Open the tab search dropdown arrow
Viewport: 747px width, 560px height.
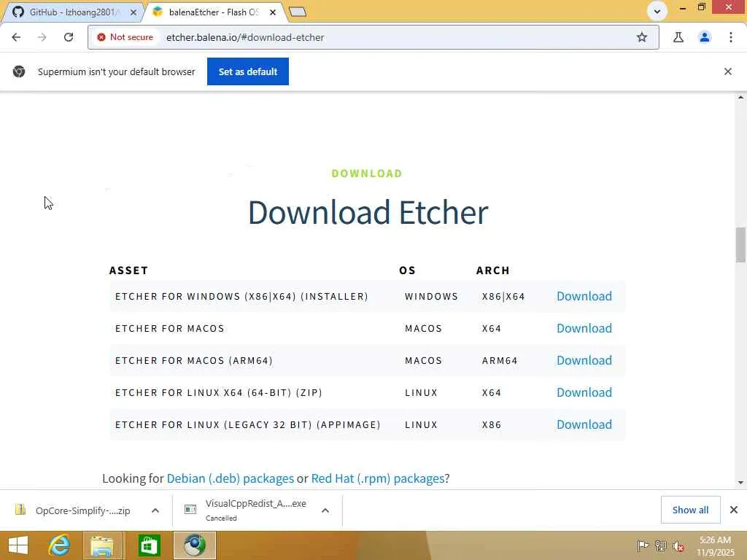click(657, 11)
